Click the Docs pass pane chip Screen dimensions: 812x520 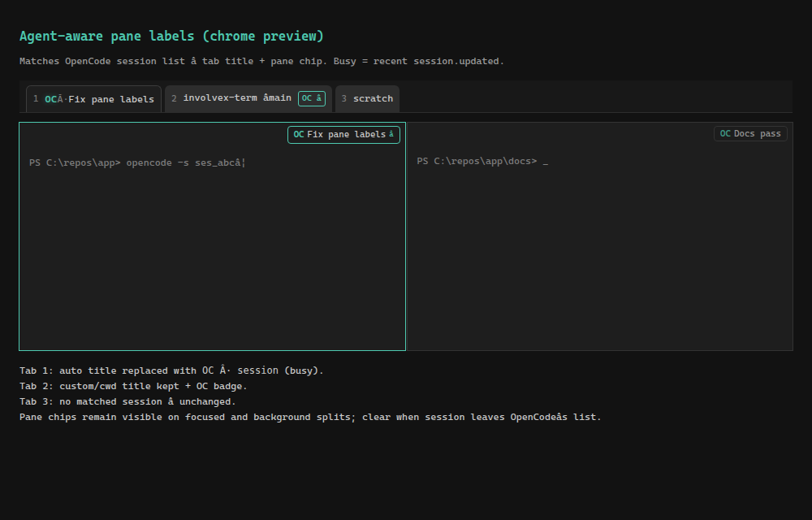750,133
